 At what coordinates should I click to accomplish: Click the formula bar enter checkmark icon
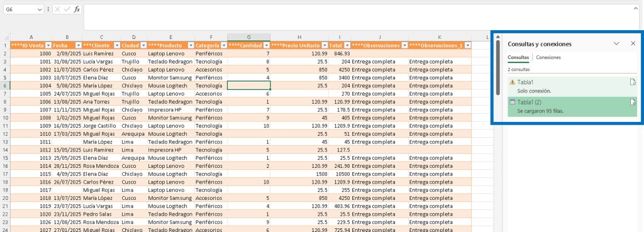[67, 9]
